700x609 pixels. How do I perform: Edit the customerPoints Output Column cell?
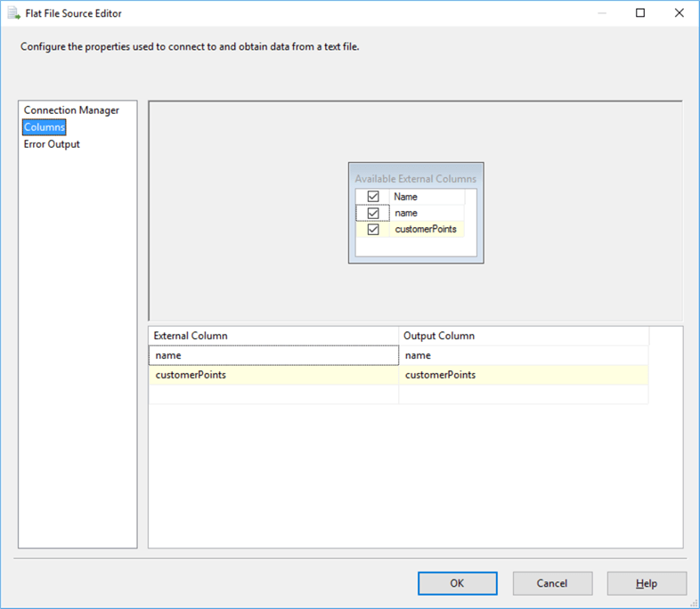[524, 375]
